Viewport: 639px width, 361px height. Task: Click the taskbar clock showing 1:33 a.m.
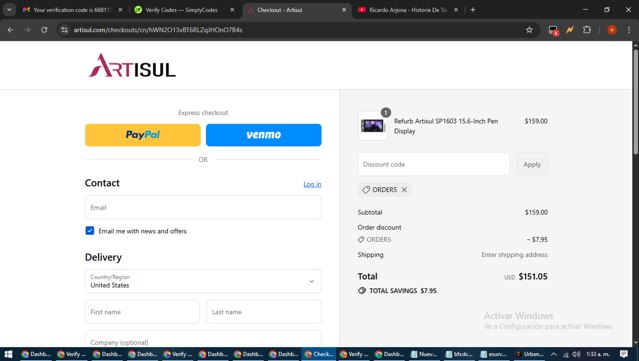(598, 354)
